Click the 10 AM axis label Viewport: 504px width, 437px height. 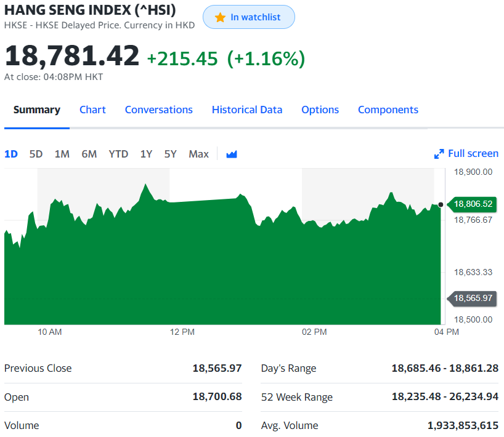click(x=49, y=332)
